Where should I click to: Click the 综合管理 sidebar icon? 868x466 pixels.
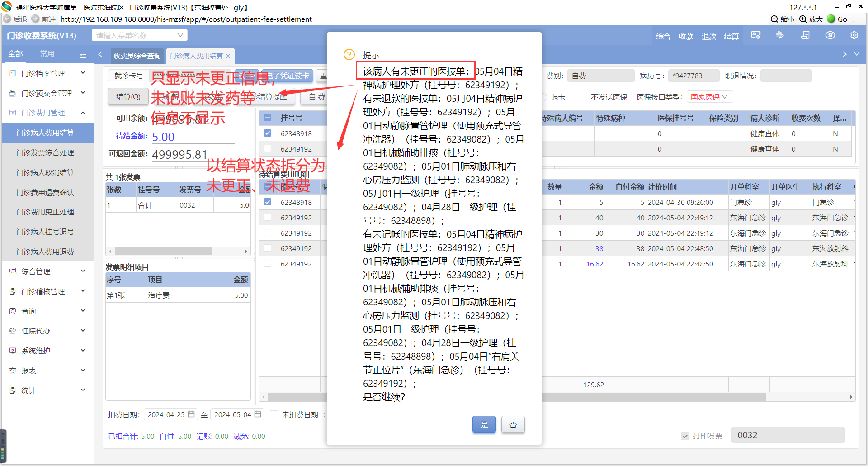click(x=13, y=271)
